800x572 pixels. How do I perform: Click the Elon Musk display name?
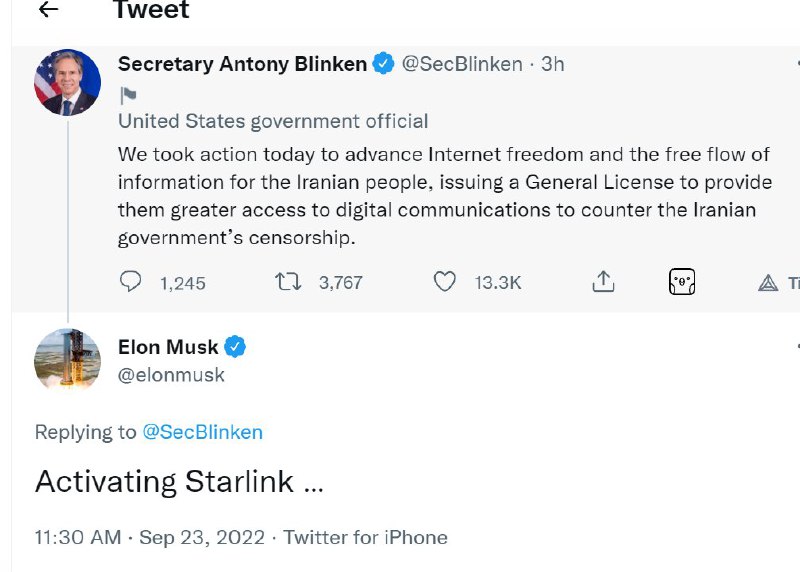(168, 347)
